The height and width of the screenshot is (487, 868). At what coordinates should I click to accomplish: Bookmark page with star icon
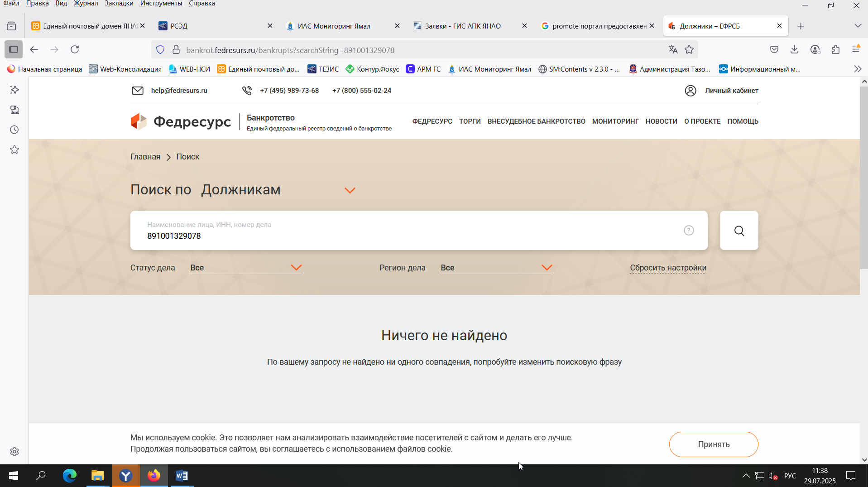(x=689, y=50)
